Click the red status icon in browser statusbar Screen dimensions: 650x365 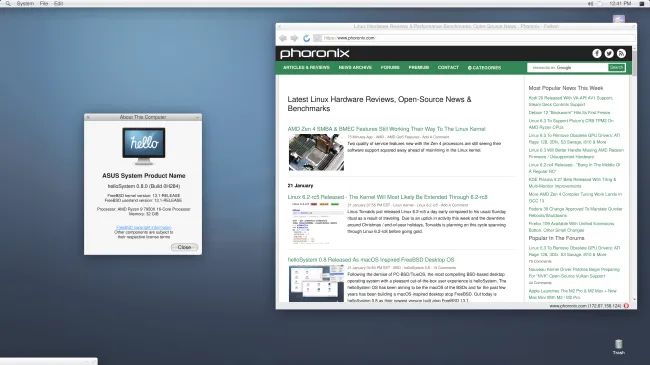coord(626,306)
